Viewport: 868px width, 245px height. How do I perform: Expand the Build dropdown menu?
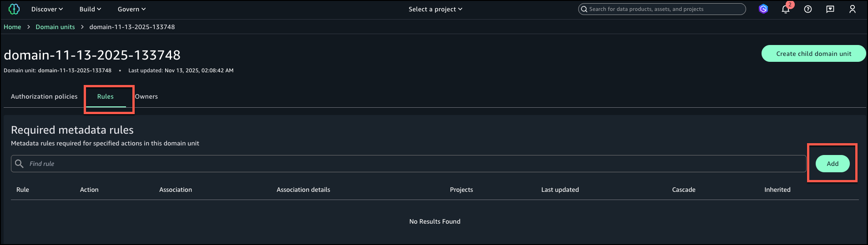click(x=90, y=9)
